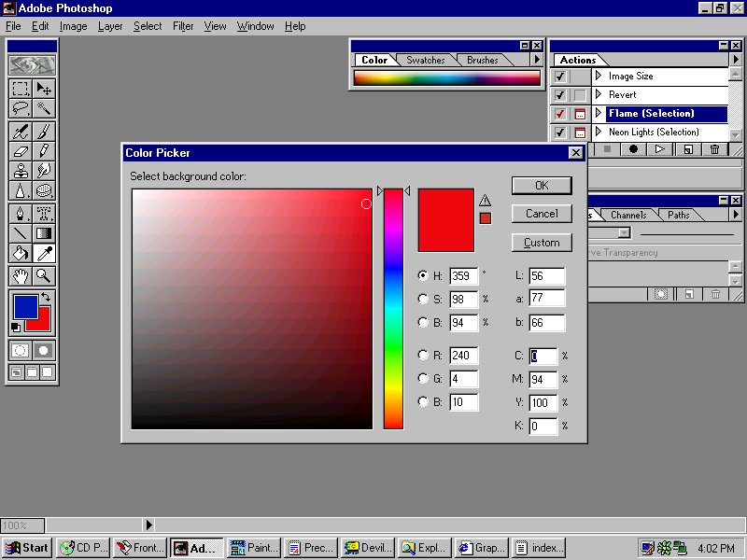Viewport: 747px width, 560px height.
Task: Select the Move tool
Action: click(x=44, y=89)
